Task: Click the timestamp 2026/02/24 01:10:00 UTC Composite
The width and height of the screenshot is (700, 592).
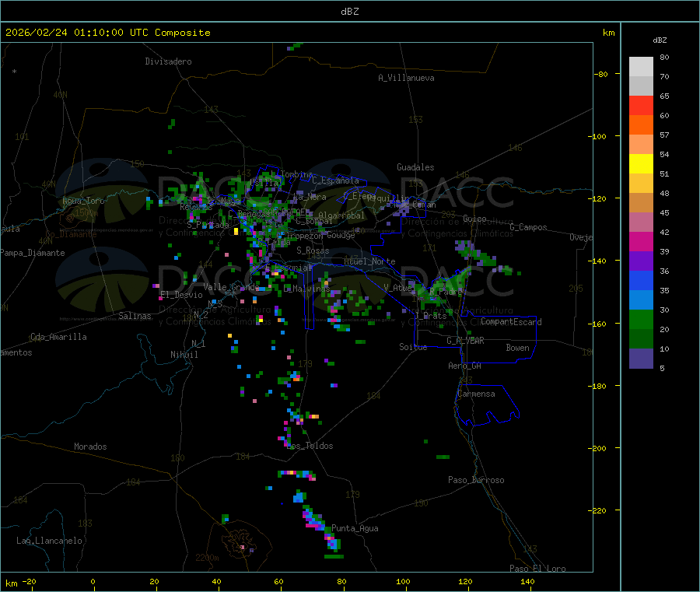Action: [x=107, y=33]
